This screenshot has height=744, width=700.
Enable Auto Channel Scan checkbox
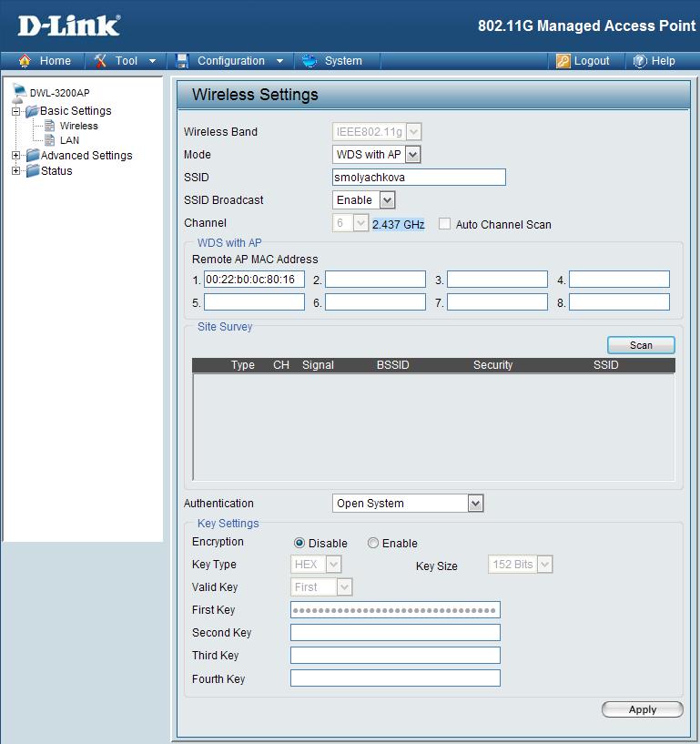coord(444,224)
